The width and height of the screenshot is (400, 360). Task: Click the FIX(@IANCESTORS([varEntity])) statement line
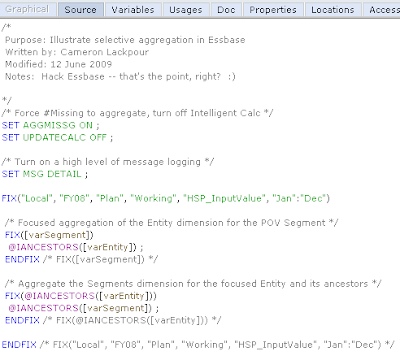(80, 296)
